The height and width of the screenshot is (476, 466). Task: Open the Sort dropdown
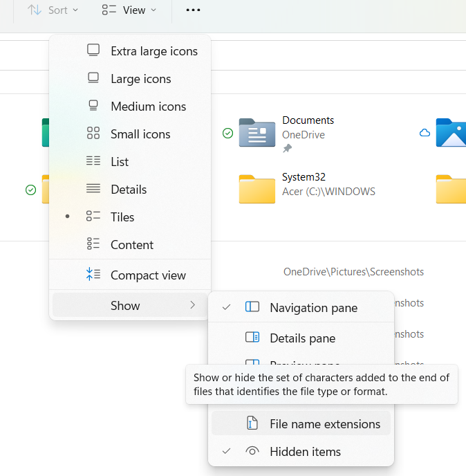53,10
